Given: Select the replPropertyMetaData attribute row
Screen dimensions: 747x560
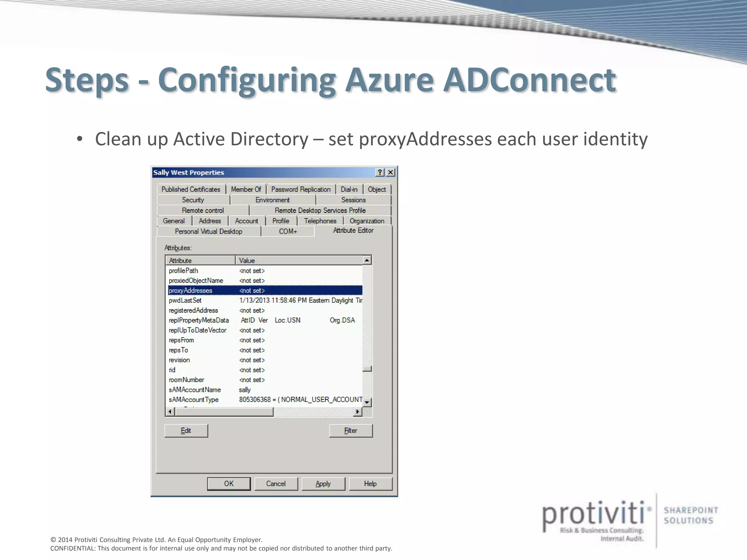Looking at the screenshot, I should coord(265,320).
